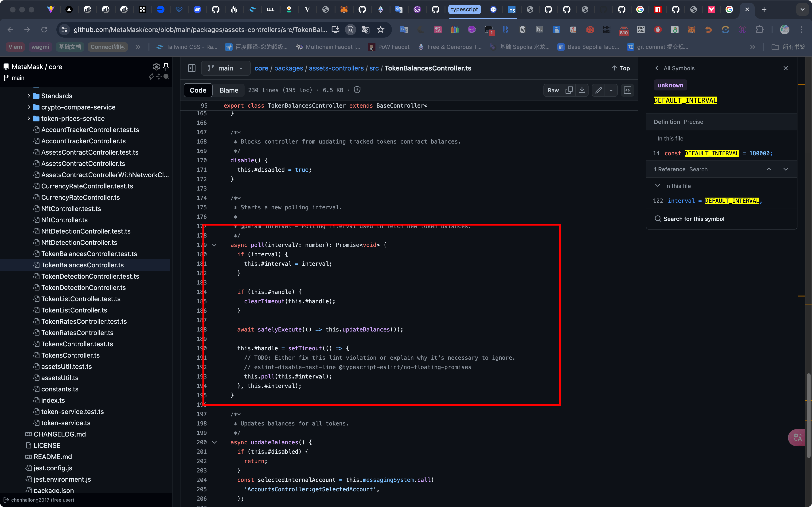The height and width of the screenshot is (507, 812).
Task: Search for this symbol
Action: [x=690, y=219]
